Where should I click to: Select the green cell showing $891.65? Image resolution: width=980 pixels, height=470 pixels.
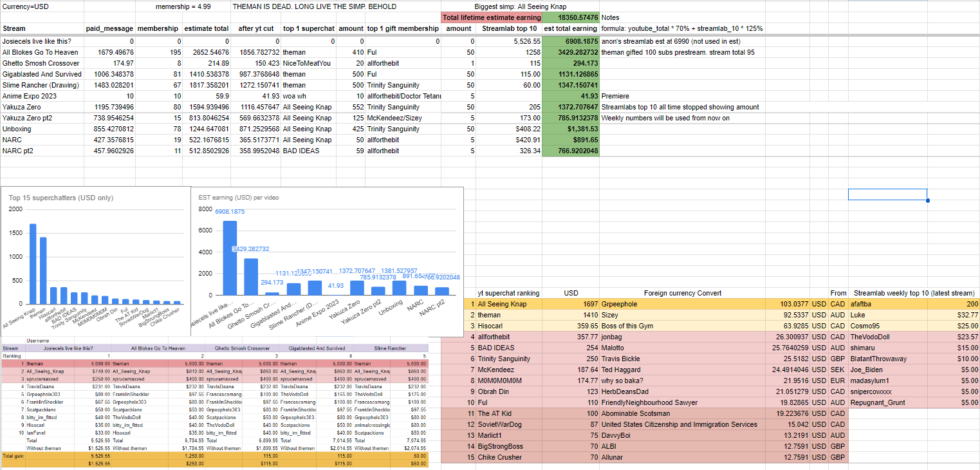pos(571,140)
